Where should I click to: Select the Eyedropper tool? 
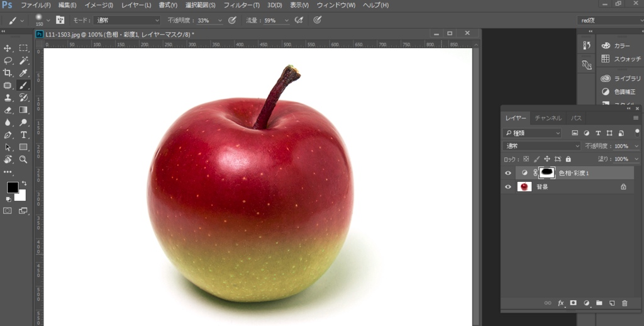click(23, 73)
